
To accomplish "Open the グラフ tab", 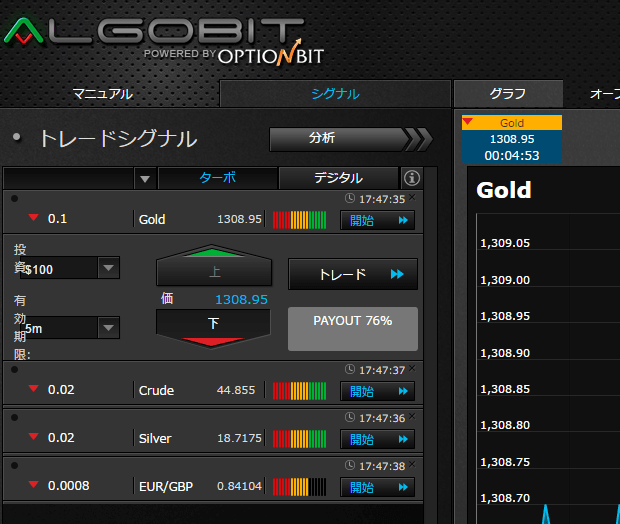I will (508, 94).
